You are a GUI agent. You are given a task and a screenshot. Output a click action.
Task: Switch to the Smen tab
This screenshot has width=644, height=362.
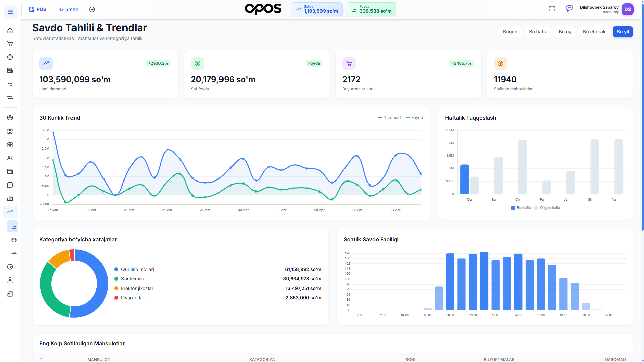(x=69, y=9)
